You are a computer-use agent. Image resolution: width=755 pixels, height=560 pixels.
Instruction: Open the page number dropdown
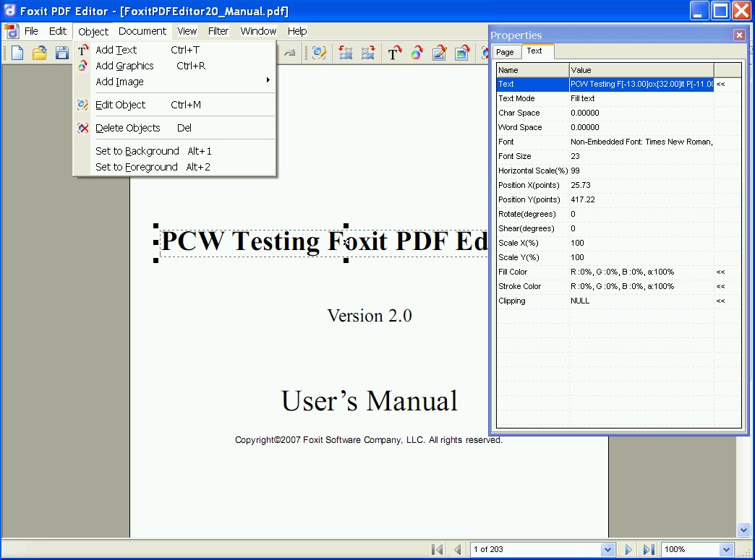click(607, 549)
